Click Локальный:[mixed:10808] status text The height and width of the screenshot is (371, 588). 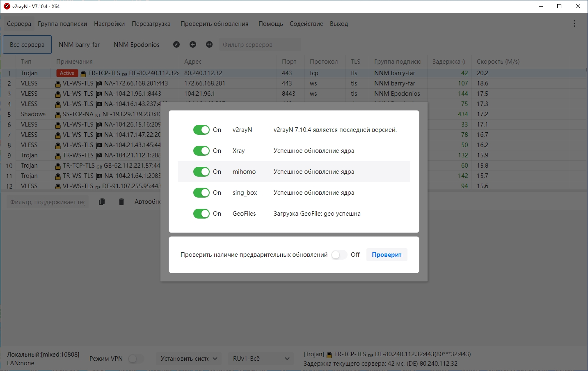coord(43,355)
